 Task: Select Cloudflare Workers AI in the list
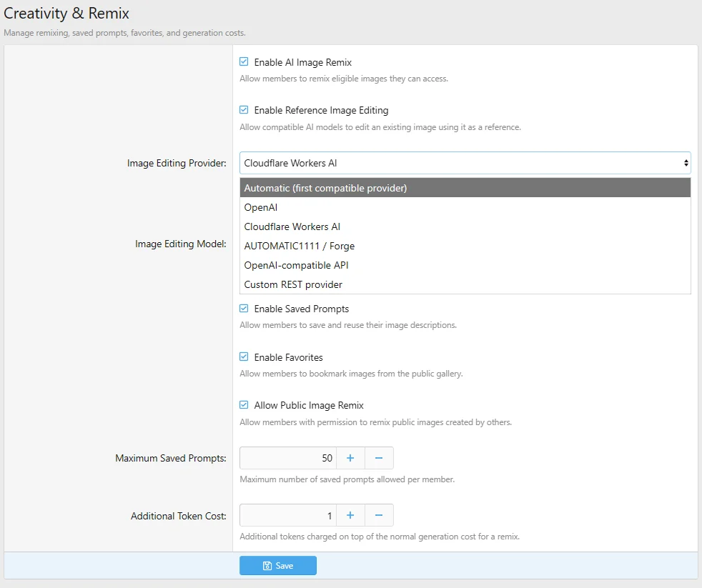point(465,226)
